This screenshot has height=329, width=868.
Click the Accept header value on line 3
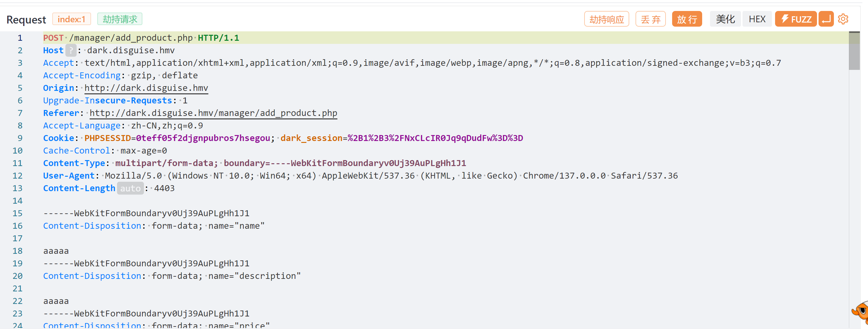tap(433, 63)
